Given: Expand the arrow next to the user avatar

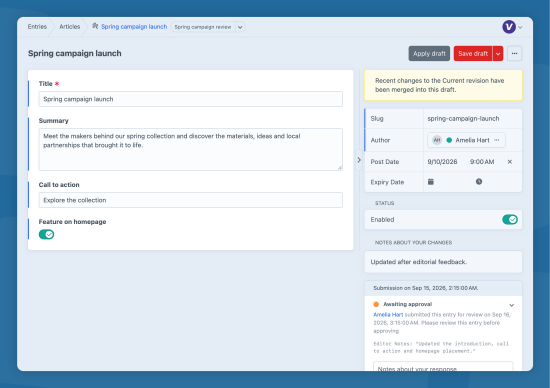Looking at the screenshot, I should (520, 27).
